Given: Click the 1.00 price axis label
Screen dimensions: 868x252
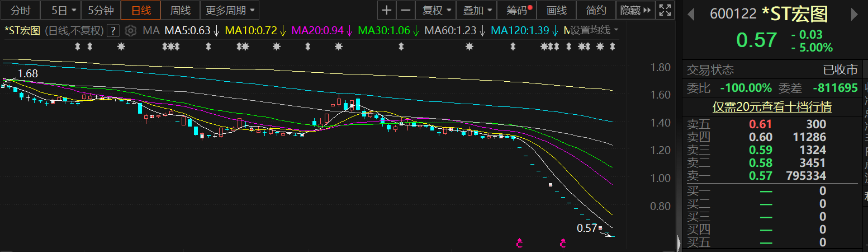Looking at the screenshot, I should pos(661,178).
